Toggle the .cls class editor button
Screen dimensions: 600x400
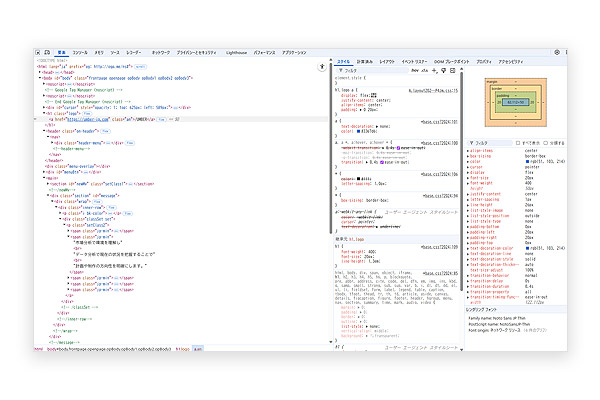[425, 70]
